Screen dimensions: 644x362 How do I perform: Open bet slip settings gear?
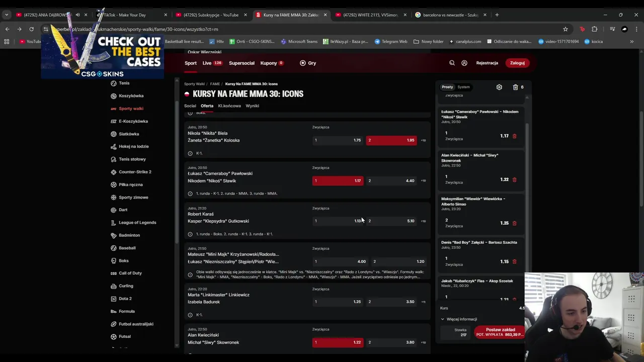pyautogui.click(x=499, y=87)
